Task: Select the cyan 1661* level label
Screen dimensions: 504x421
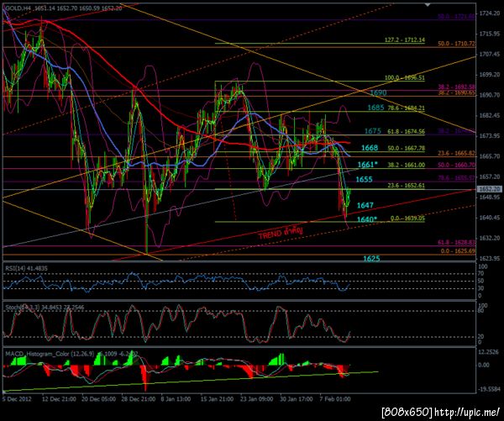Action: [x=368, y=165]
